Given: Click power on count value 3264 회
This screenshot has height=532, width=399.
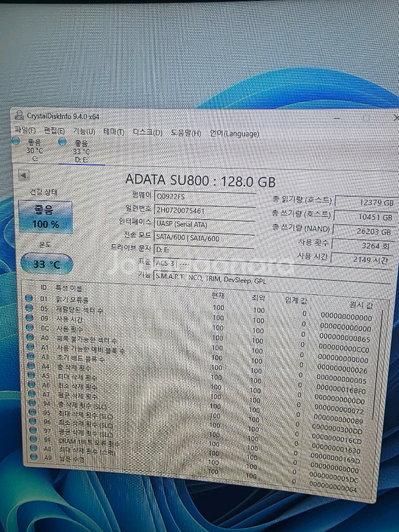Looking at the screenshot, I should (x=362, y=246).
